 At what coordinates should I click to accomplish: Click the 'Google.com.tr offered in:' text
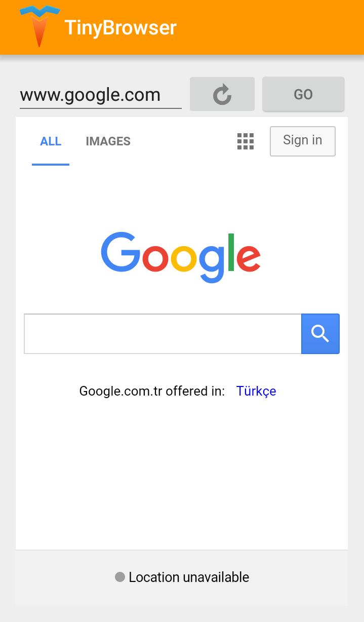click(152, 391)
